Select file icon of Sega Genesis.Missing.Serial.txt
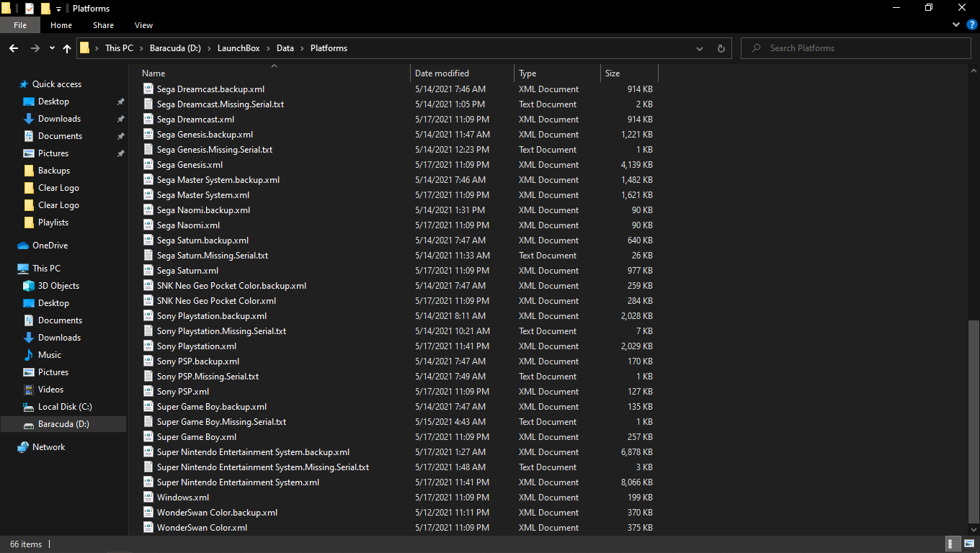This screenshot has width=980, height=553. (148, 150)
